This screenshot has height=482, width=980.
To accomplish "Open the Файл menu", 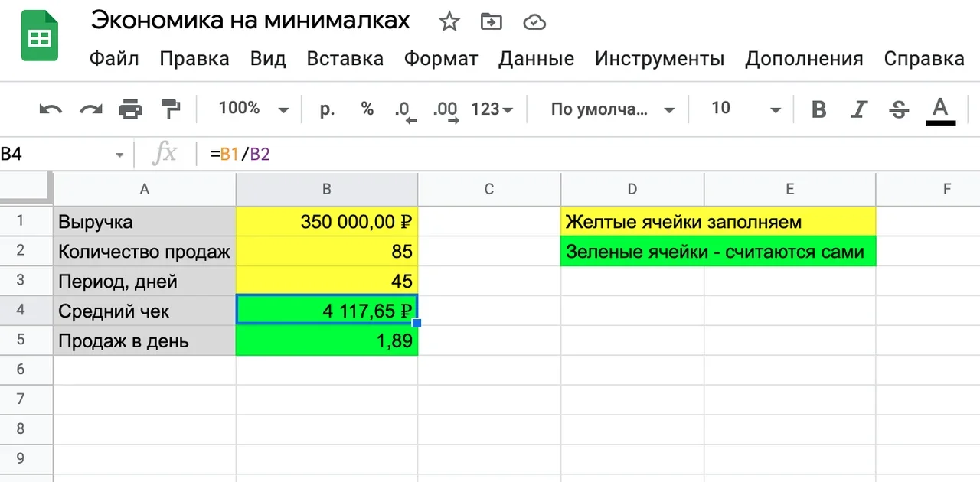I will coord(114,59).
